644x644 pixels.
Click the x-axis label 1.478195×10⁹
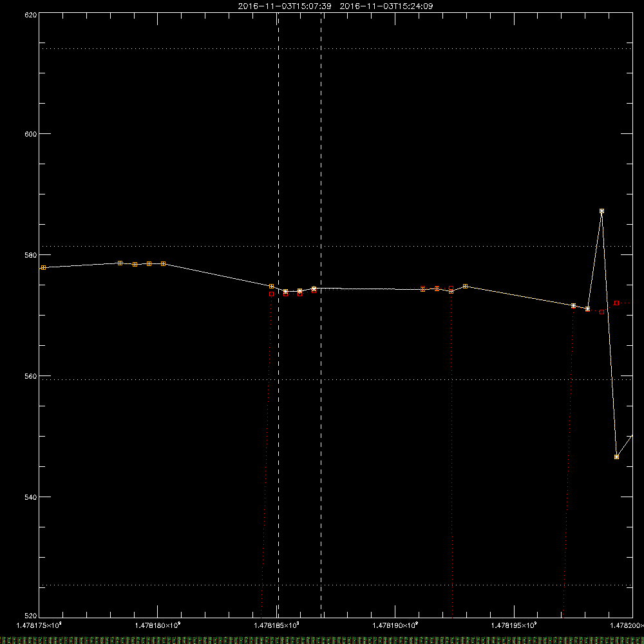pyautogui.click(x=514, y=625)
